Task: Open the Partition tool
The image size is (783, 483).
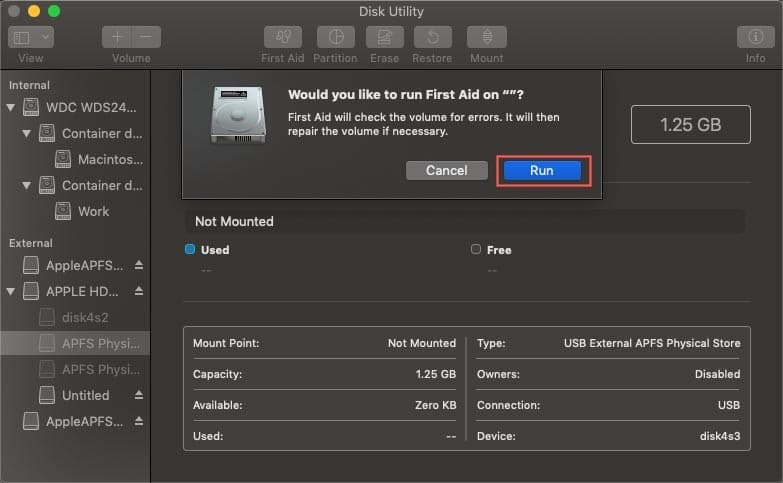Action: coord(336,37)
